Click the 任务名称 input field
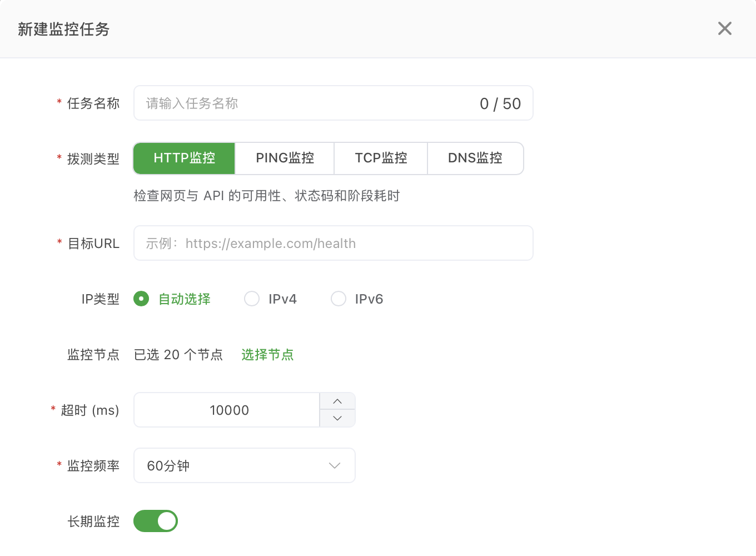 (333, 103)
